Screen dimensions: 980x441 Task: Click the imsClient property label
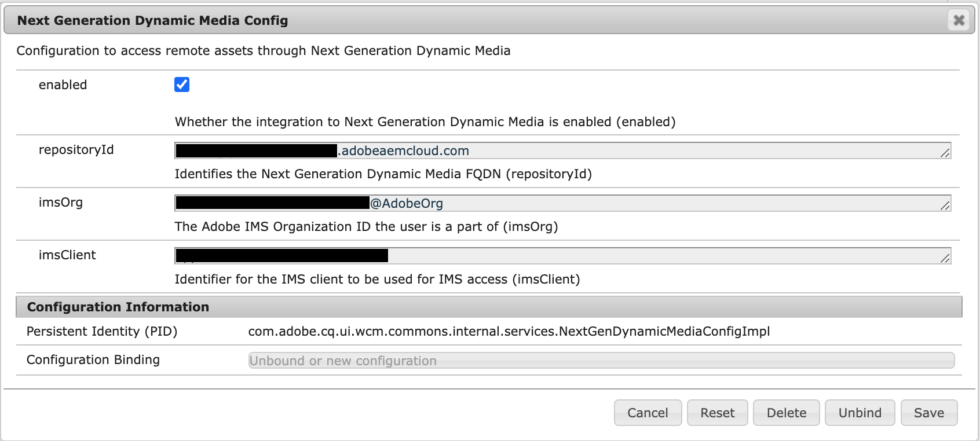pos(67,255)
